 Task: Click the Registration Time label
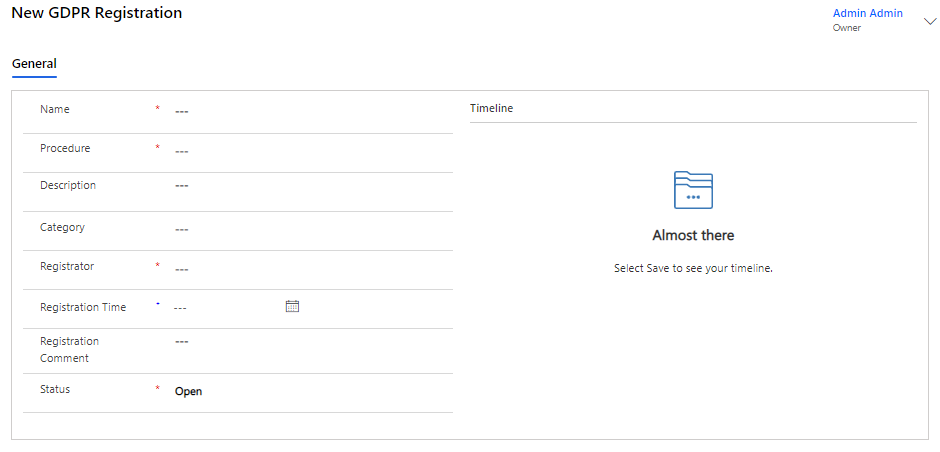[x=83, y=307]
